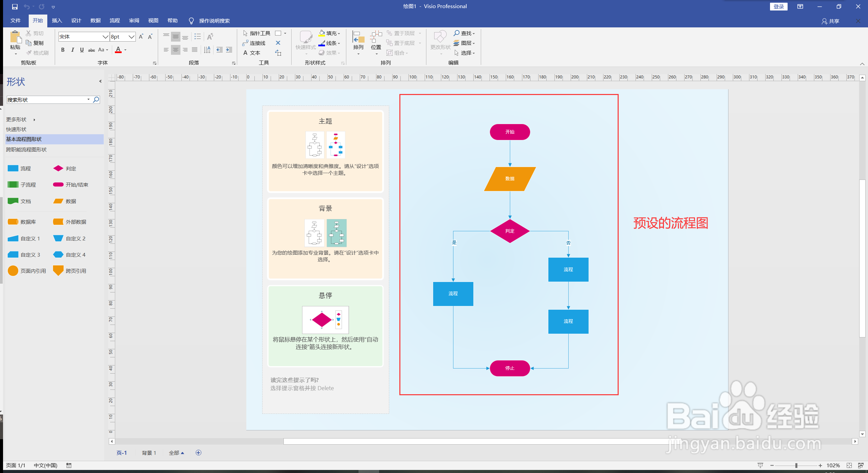Click the Format Painter (格式刷) icon

(x=29, y=53)
